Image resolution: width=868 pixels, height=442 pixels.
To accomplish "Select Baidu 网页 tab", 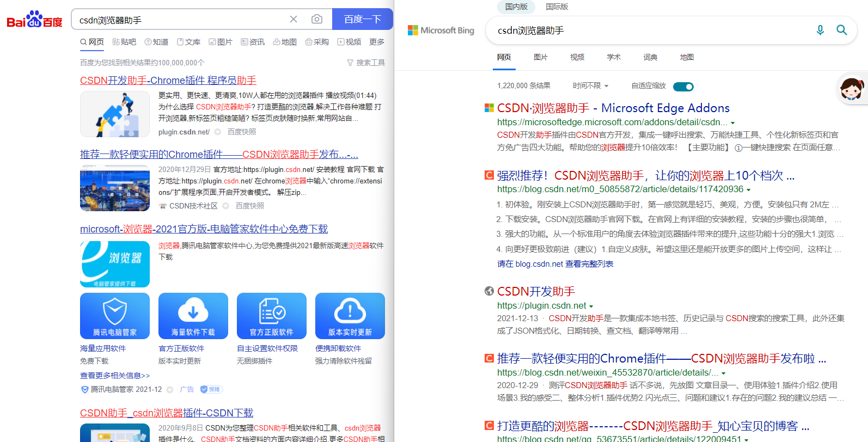I will pos(92,42).
